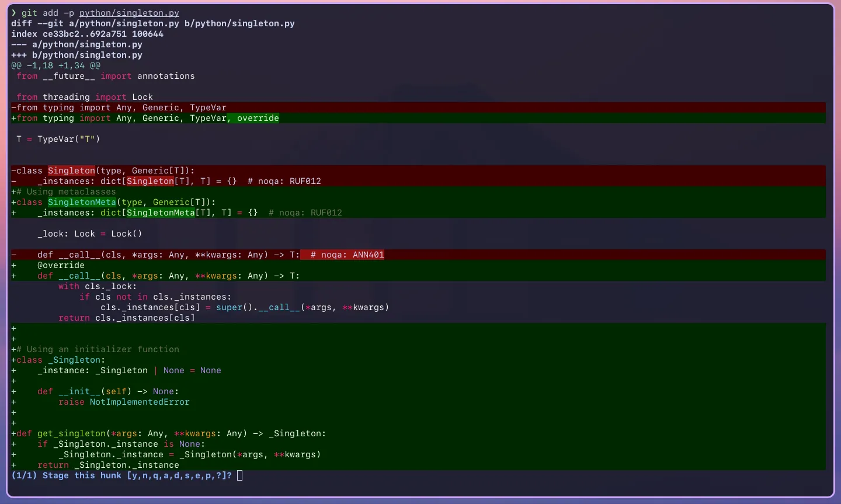Place cursor in the terminal input field
This screenshot has height=504, width=841.
click(x=239, y=475)
